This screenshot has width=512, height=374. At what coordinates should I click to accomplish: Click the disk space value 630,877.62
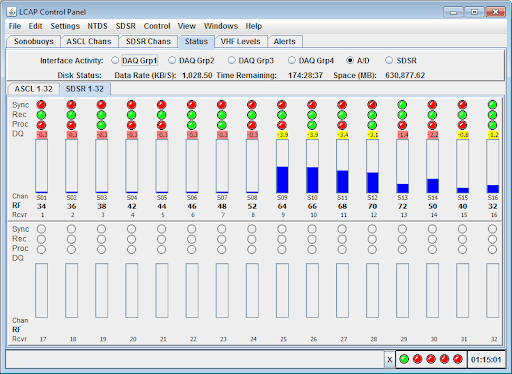(405, 75)
